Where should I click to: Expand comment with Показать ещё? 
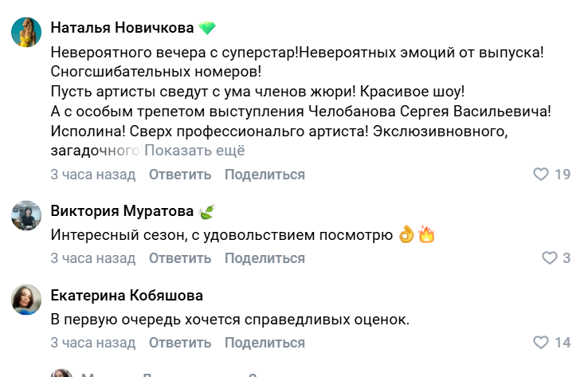tap(194, 151)
